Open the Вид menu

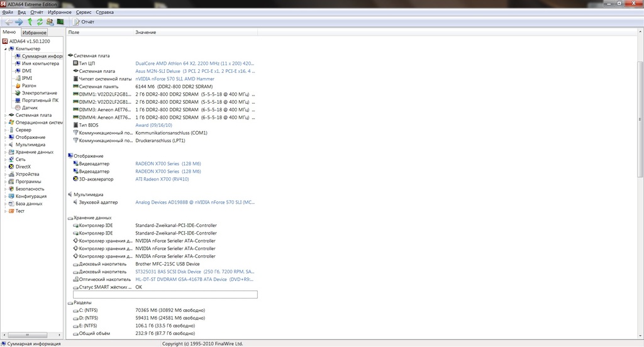tap(21, 13)
